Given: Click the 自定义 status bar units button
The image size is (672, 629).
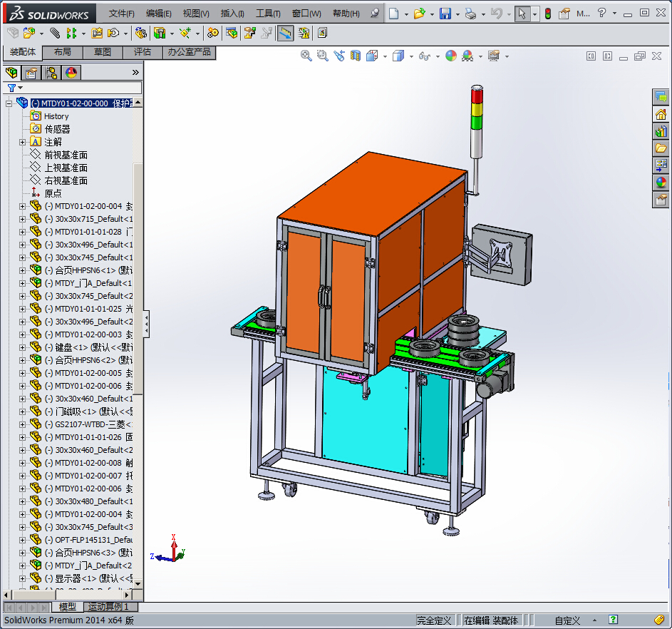Looking at the screenshot, I should [x=567, y=620].
